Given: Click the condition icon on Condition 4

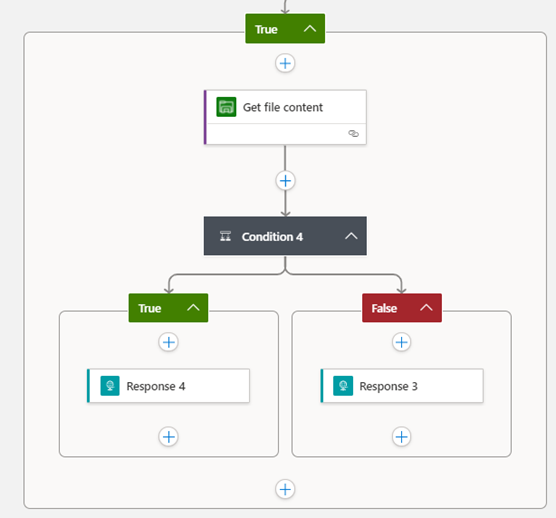Looking at the screenshot, I should 226,236.
